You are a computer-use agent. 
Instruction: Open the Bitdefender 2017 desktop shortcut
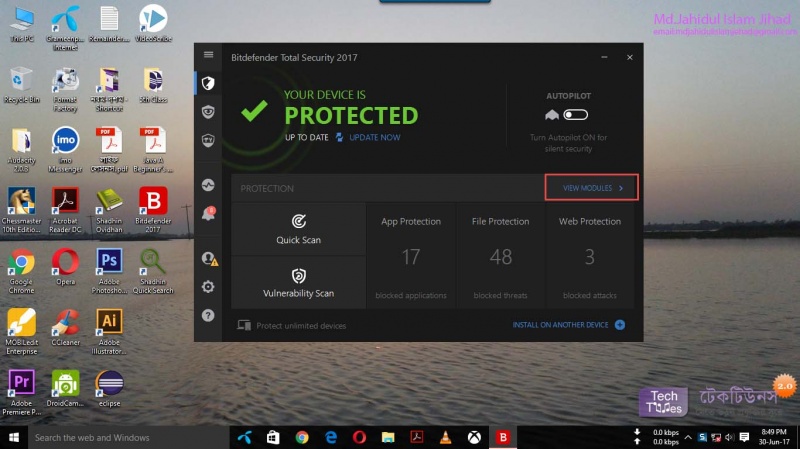pos(153,209)
